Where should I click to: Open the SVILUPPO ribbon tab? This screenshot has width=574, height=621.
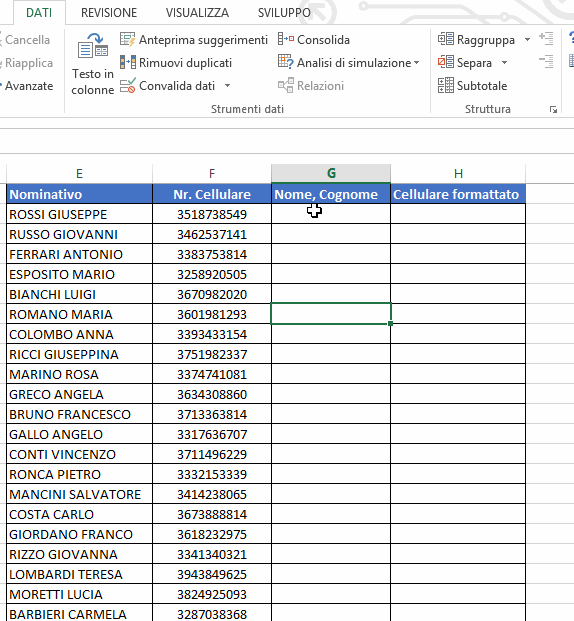(x=284, y=13)
